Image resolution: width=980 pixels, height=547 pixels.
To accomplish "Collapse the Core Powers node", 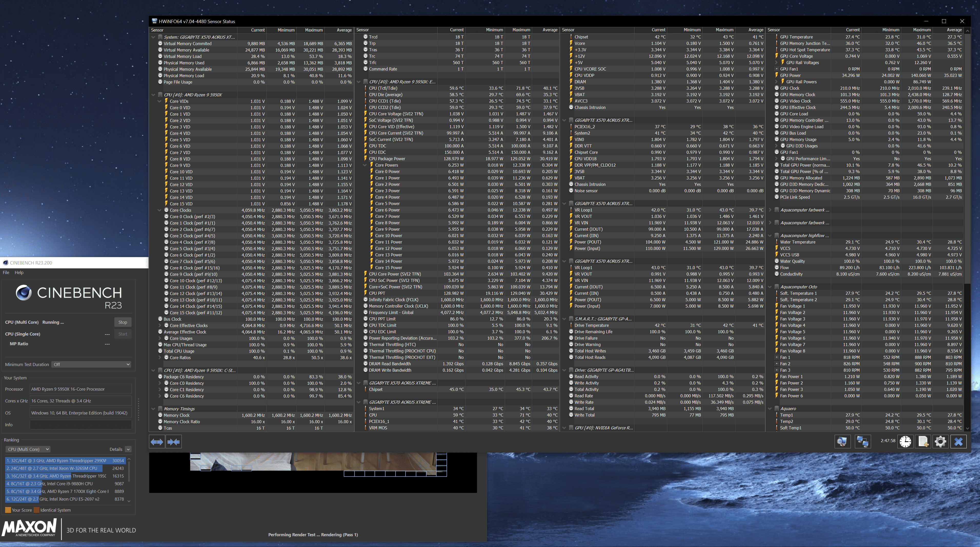I will pyautogui.click(x=365, y=165).
